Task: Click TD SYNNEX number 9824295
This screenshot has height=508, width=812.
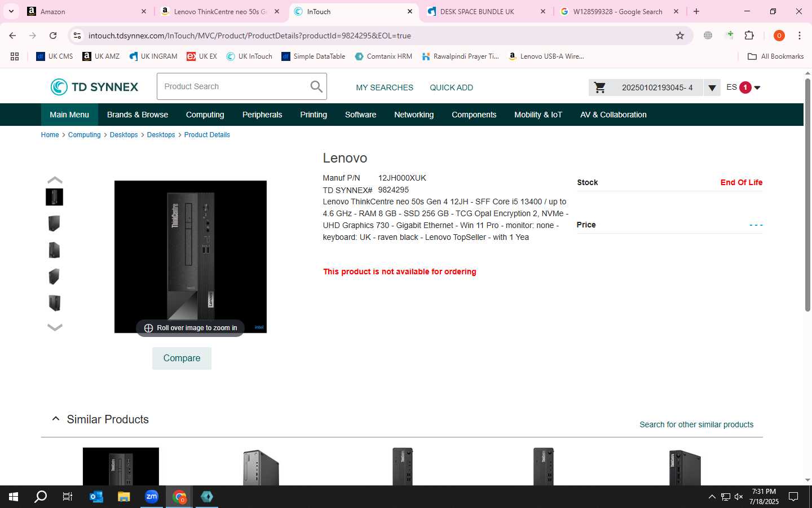Action: (394, 190)
